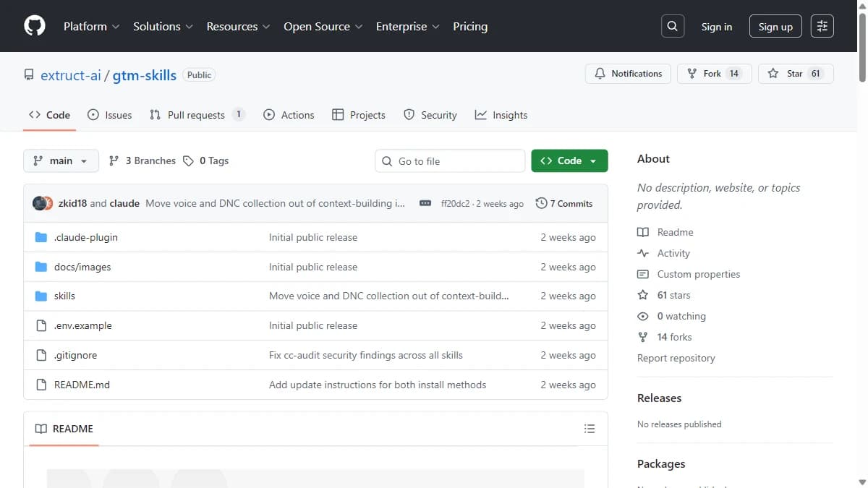The width and height of the screenshot is (868, 488).
Task: Click the note icon beside Custom properties
Action: [643, 274]
